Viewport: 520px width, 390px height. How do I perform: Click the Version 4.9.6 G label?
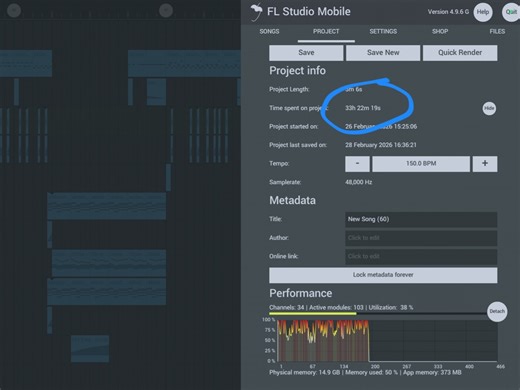click(448, 12)
